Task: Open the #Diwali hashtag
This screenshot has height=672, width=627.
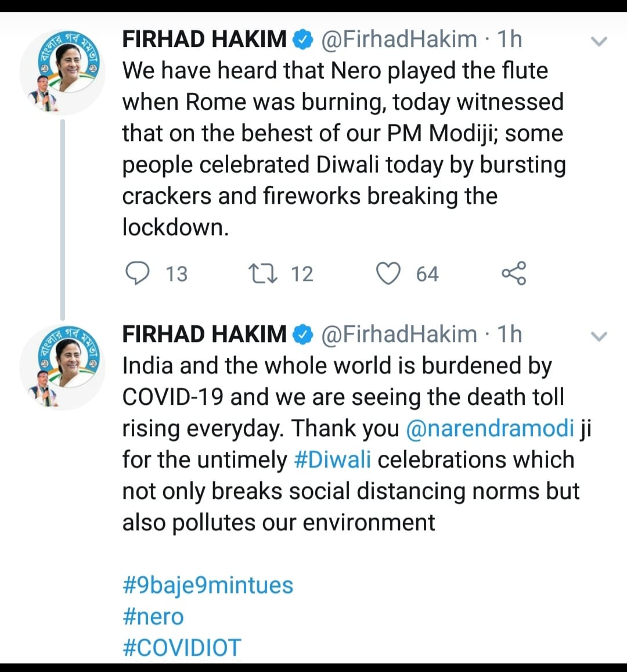Action: [333, 460]
